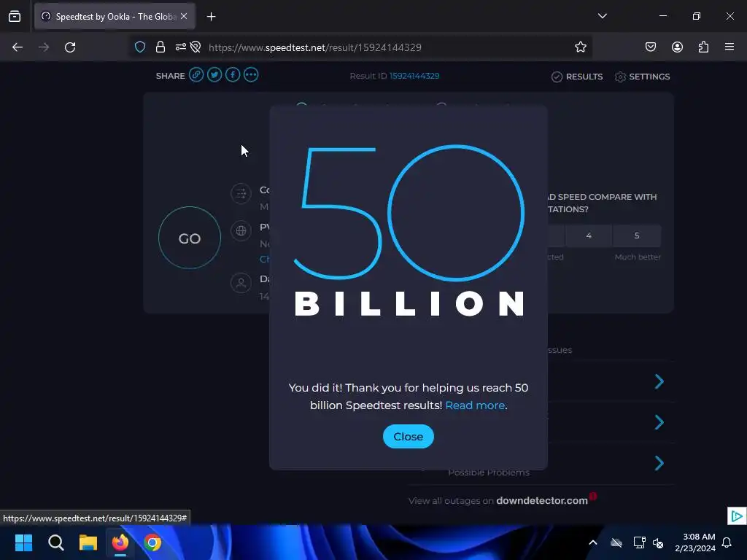Click the globe server icon
This screenshot has height=560, width=747.
[241, 231]
